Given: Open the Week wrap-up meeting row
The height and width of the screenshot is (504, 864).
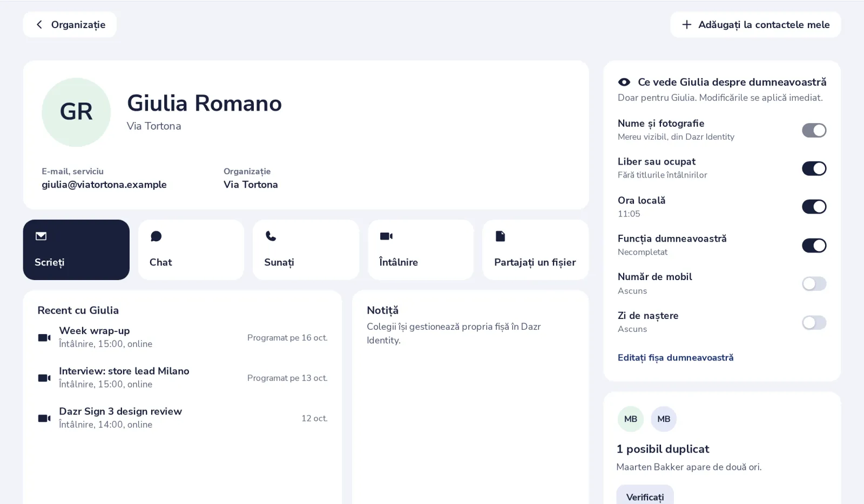Looking at the screenshot, I should point(183,337).
